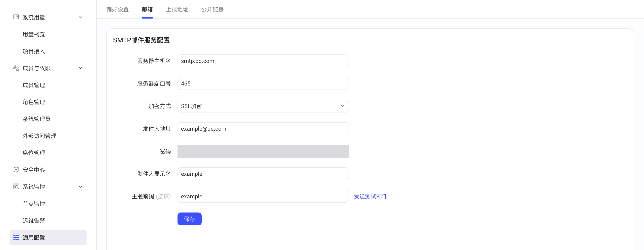This screenshot has width=644, height=250.
Task: Click the 安全中心 shield icon
Action: (16, 170)
